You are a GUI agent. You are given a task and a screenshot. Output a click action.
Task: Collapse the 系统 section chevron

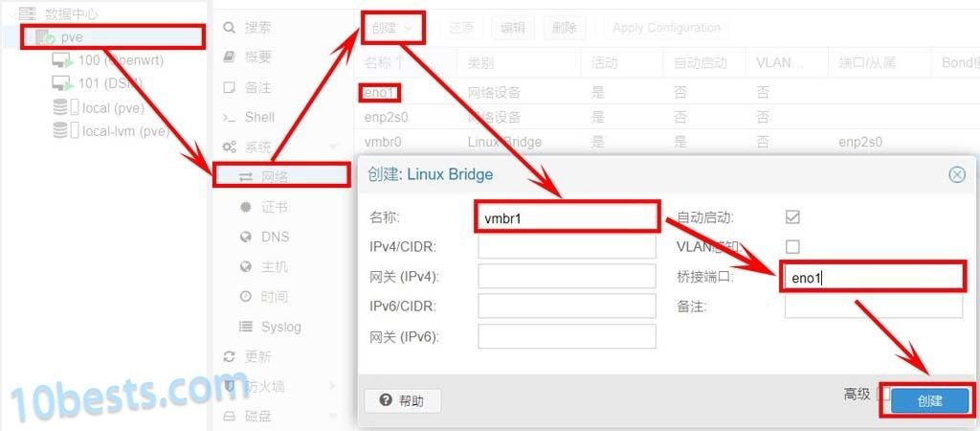point(332,147)
